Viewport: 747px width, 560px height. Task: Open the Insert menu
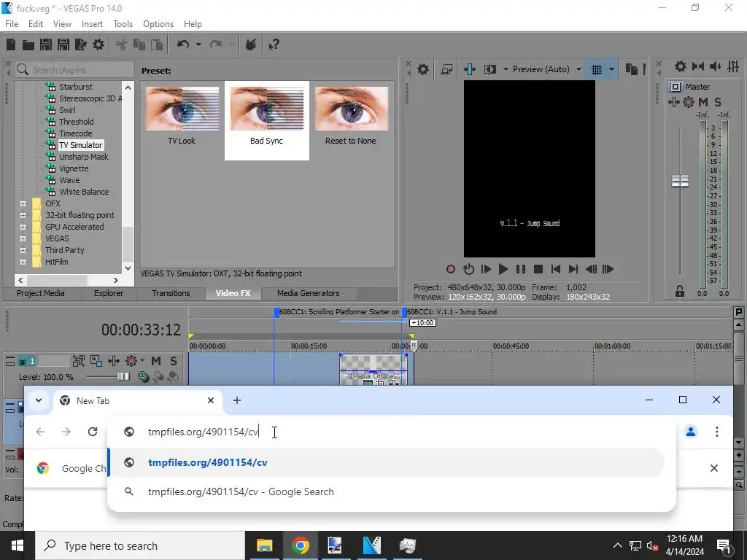pos(92,24)
